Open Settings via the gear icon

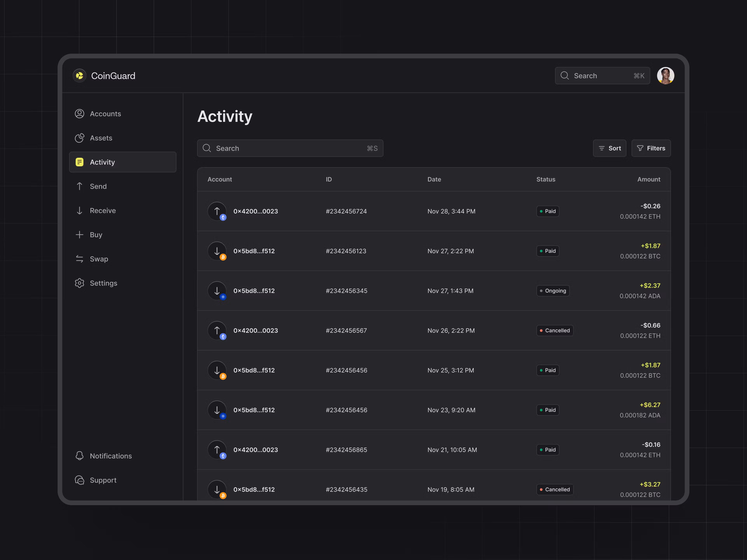[x=79, y=283]
